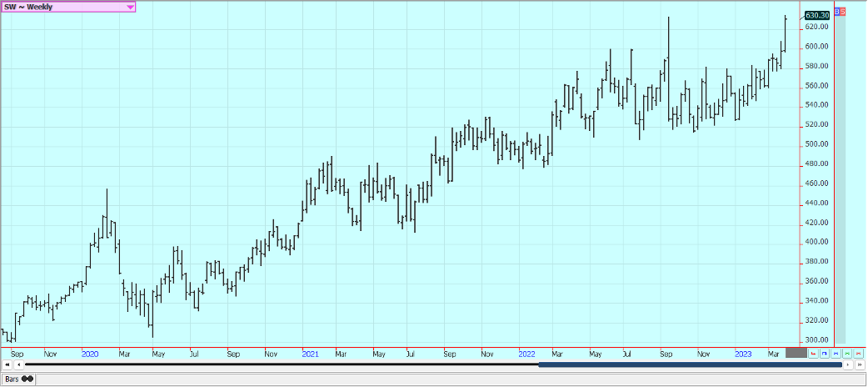Screen dimensions: 868x387
Task: Click the black track of the horizontal scrollbar
Action: tap(282, 364)
